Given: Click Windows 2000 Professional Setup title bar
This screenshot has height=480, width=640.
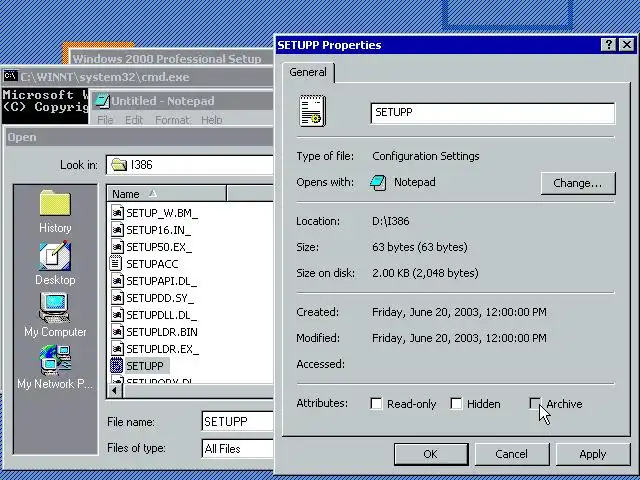Looking at the screenshot, I should tap(171, 58).
